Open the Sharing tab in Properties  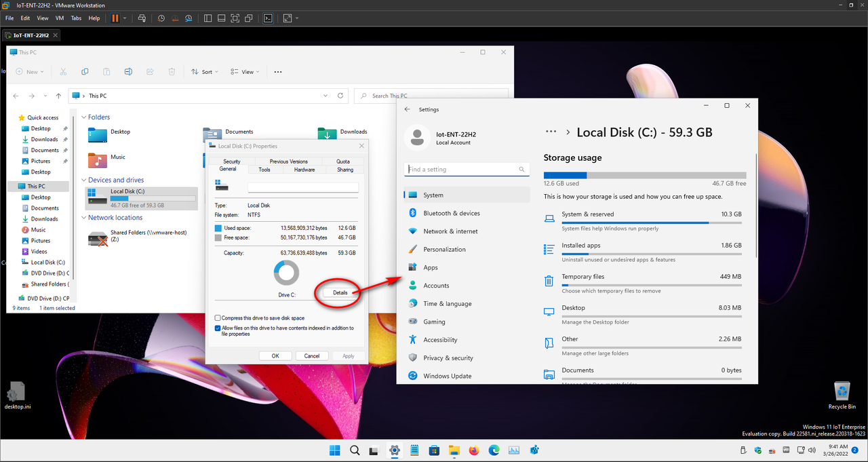(x=345, y=170)
